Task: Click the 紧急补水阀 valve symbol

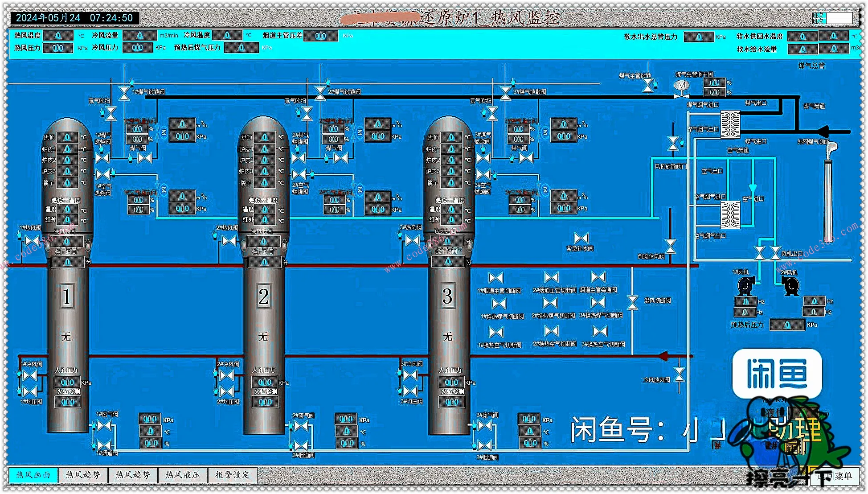Action: 581,238
